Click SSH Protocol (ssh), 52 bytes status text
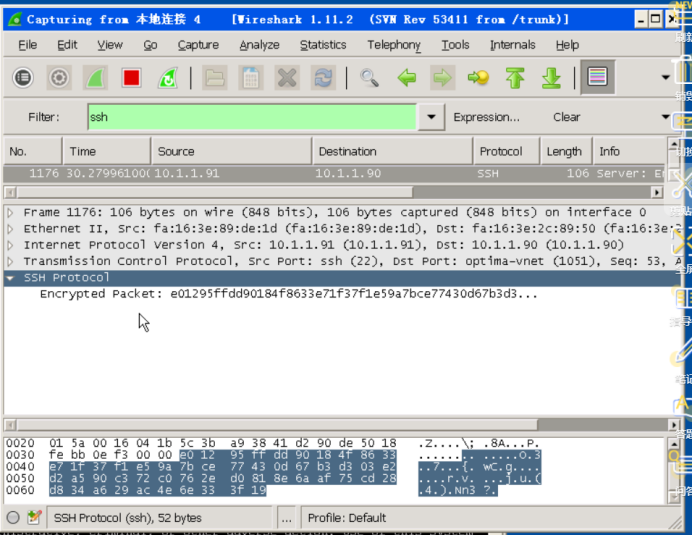 [x=127, y=518]
